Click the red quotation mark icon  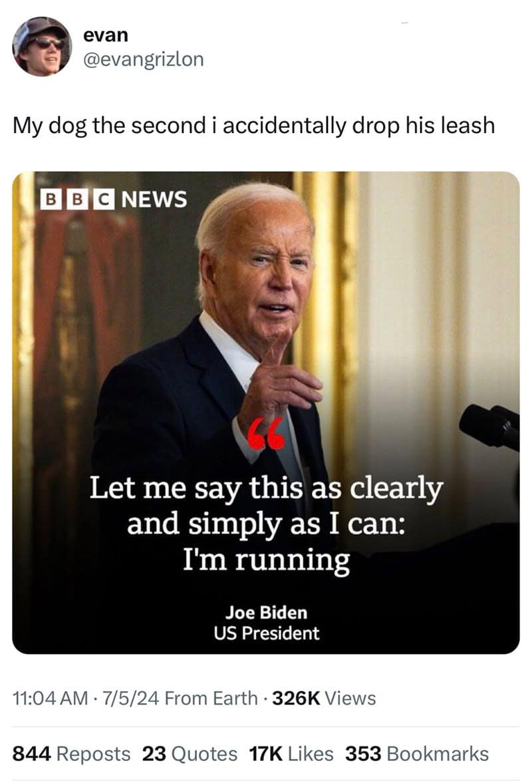pyautogui.click(x=267, y=433)
